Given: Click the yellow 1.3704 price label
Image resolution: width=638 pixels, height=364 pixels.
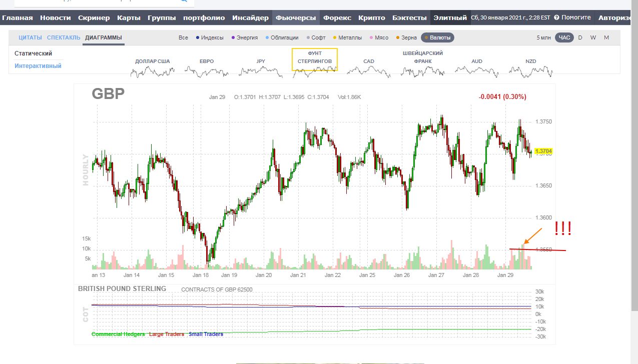Looking at the screenshot, I should click(543, 151).
